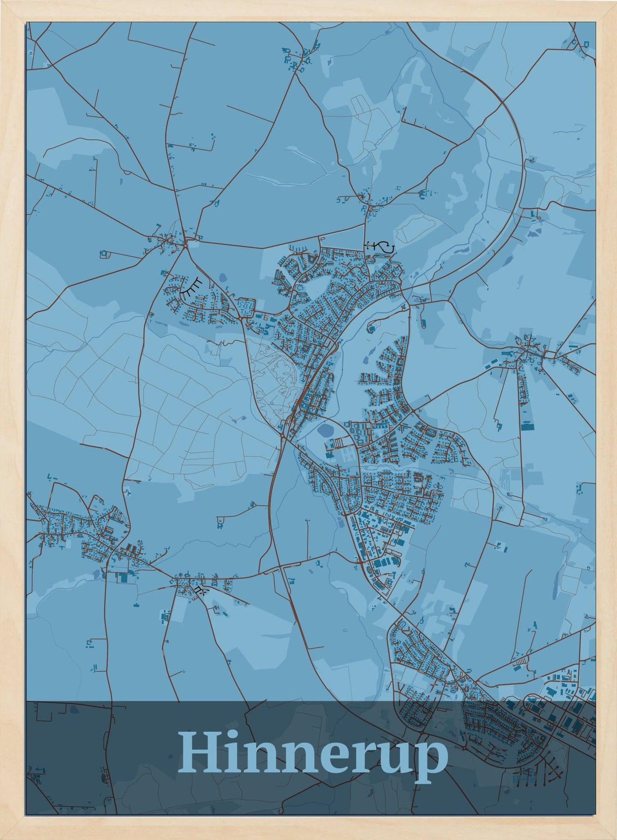This screenshot has width=617, height=840.
Task: Select the road junction in the northwest village
Action: (x=186, y=244)
